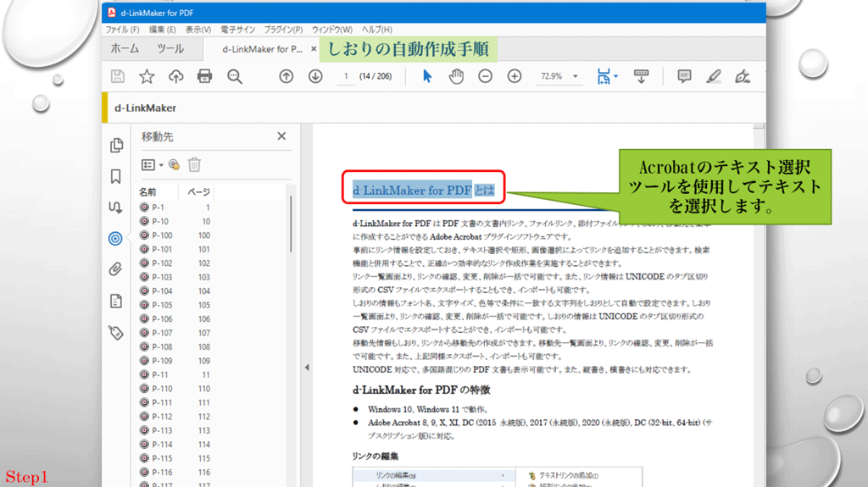Image resolution: width=868 pixels, height=487 pixels.
Task: Select the hand pan tool
Action: pyautogui.click(x=456, y=76)
